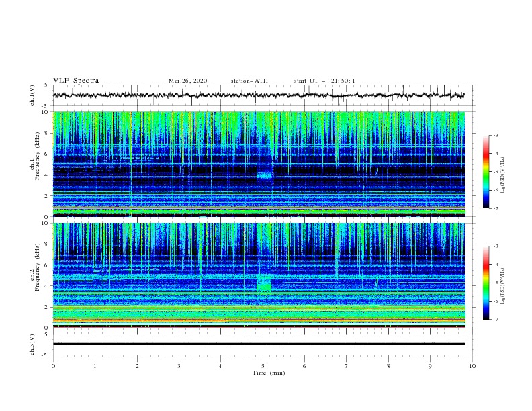Click the ch.2 spectrogram color scale bar
Image resolution: width=532 pixels, height=411 pixels.
(486, 283)
